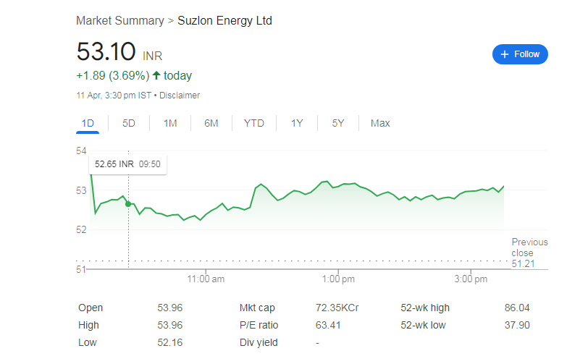The image size is (588, 364).
Task: Click the 52.65 INR price tooltip
Action: tap(127, 165)
